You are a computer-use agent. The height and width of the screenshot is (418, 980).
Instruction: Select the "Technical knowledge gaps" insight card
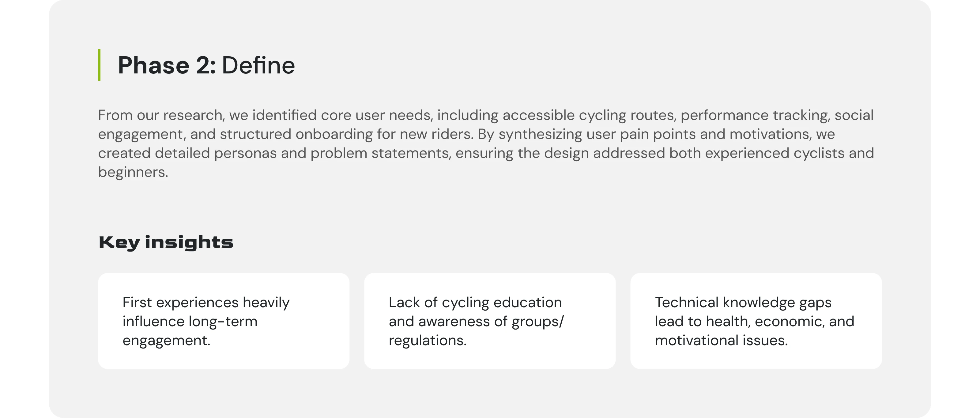[x=756, y=321]
